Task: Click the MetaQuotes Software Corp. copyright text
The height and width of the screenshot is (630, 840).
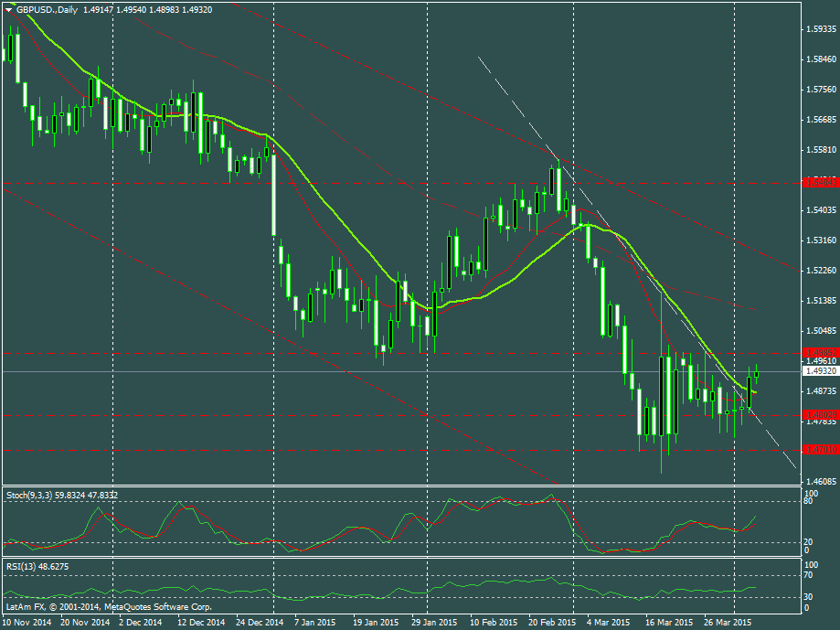Action: [157, 606]
